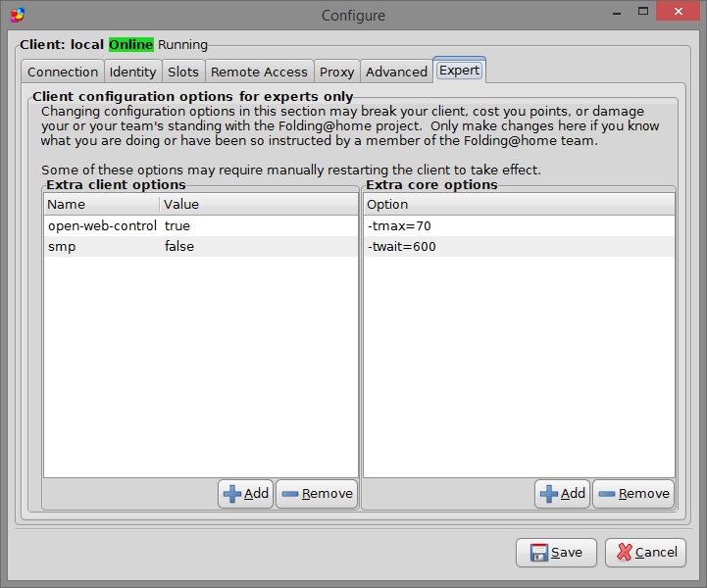Click the red X Cancel icon
Viewport: 707px width, 588px height.
[625, 552]
